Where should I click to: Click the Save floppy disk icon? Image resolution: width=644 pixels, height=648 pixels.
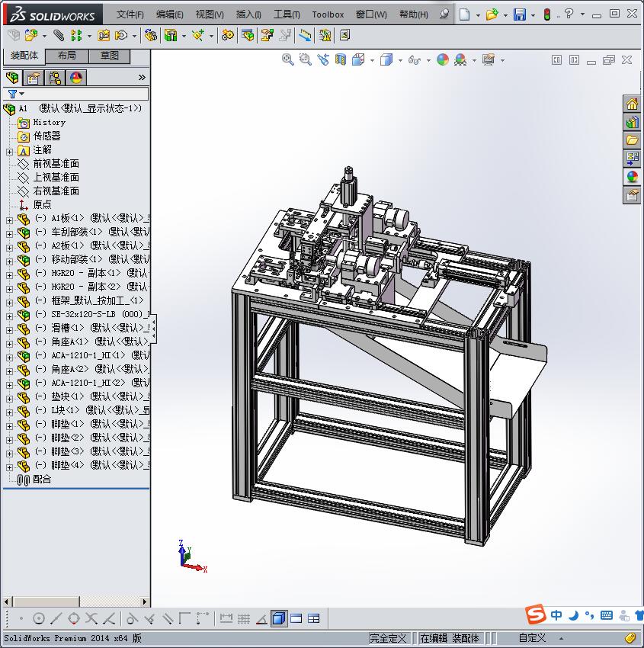pos(520,14)
